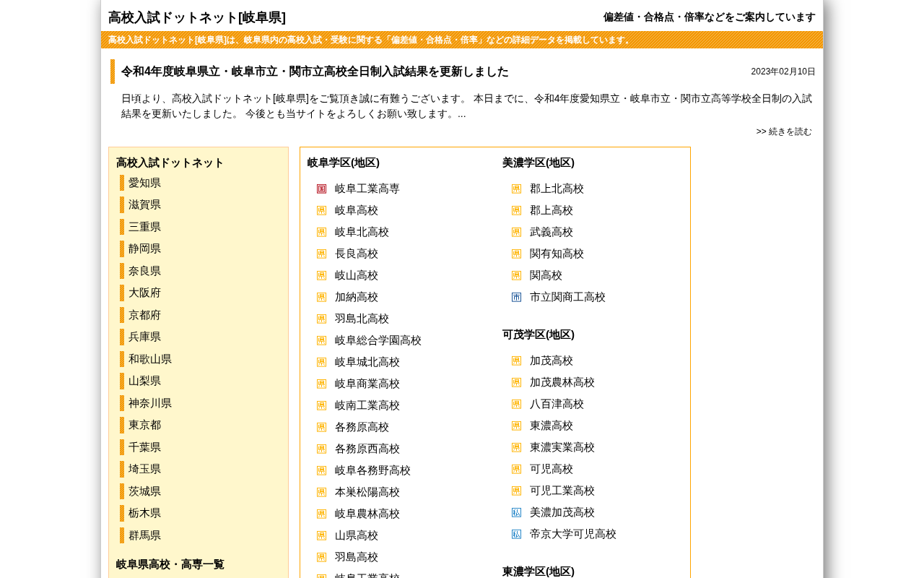Screen dimensions: 924x578
Task: Go to 大阪府 from the sidebar list
Action: click(x=144, y=293)
